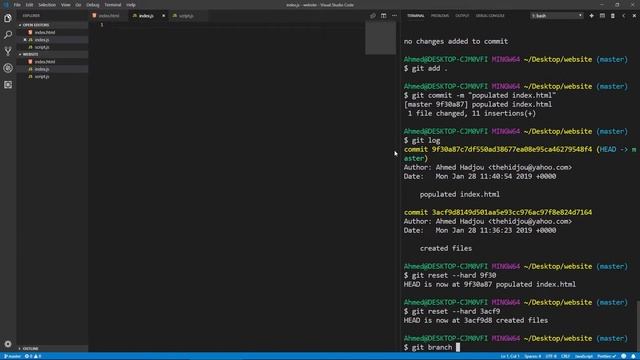Screen dimensions: 640x360
Task: Click 'created files' commit message
Action: (446, 248)
